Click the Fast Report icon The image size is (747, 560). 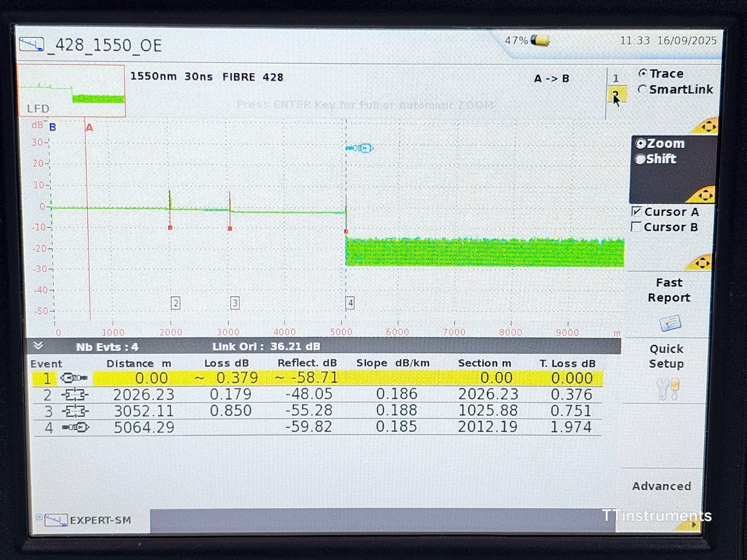670,323
